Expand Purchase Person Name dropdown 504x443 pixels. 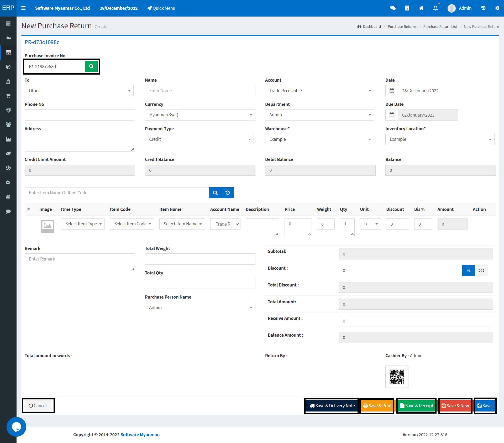coord(200,308)
